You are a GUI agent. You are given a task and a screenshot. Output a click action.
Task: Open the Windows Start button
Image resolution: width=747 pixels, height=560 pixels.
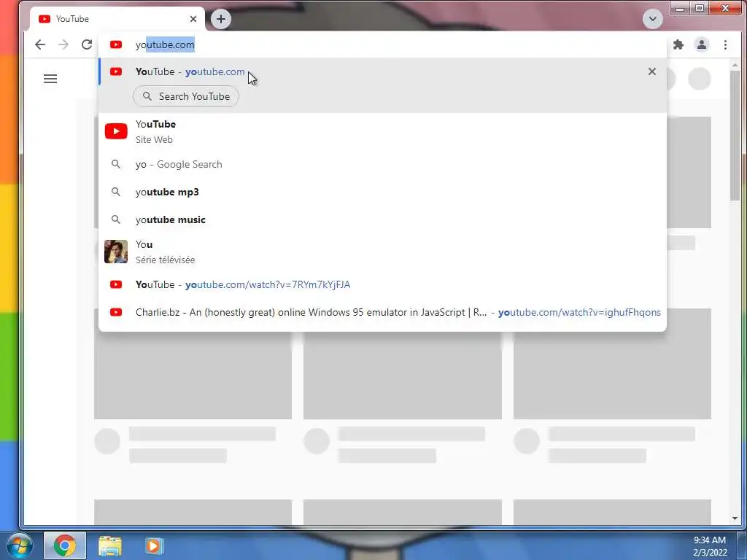(20, 545)
